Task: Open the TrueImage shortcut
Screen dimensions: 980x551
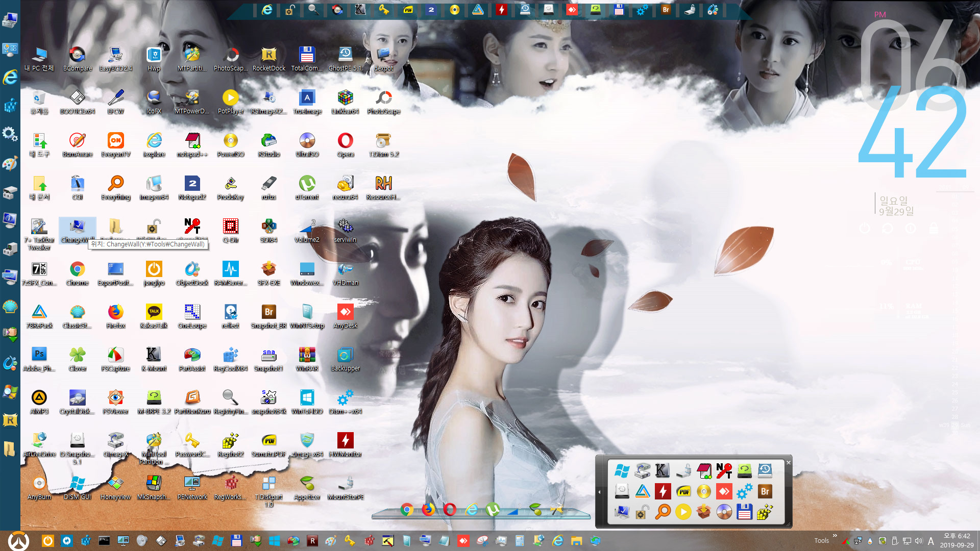Action: click(x=307, y=102)
